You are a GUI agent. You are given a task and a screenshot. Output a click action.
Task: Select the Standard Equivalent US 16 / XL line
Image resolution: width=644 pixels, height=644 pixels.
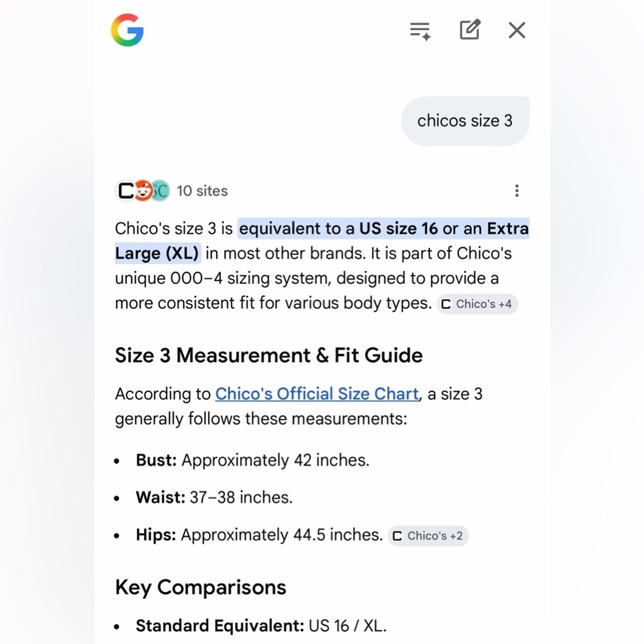(x=261, y=626)
